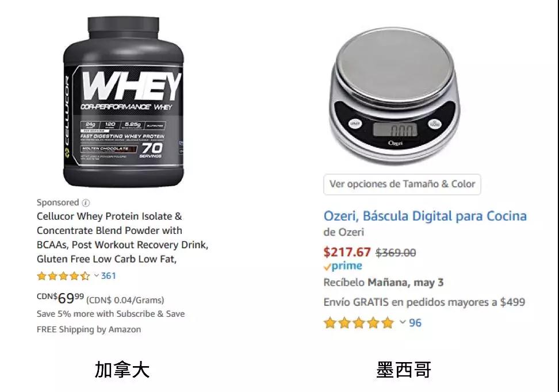559x392 pixels.
Task: Click the $217.67 price
Action: (347, 252)
